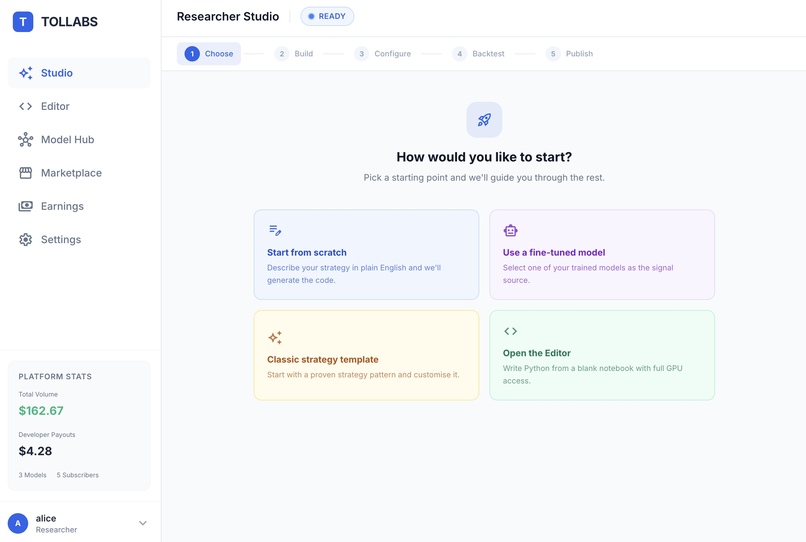The image size is (806, 542).
Task: Jump to the Build step
Action: point(294,53)
